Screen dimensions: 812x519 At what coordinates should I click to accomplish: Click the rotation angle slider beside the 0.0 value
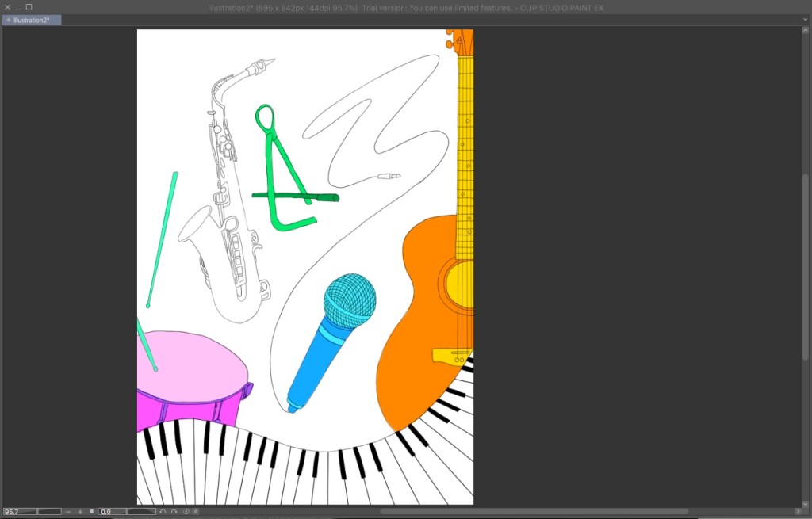(x=142, y=512)
